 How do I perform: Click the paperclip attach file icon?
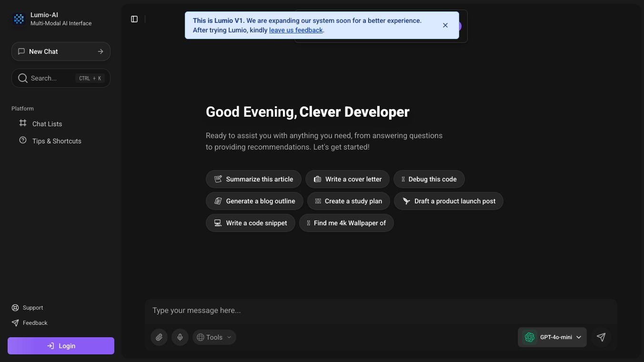[x=159, y=337]
